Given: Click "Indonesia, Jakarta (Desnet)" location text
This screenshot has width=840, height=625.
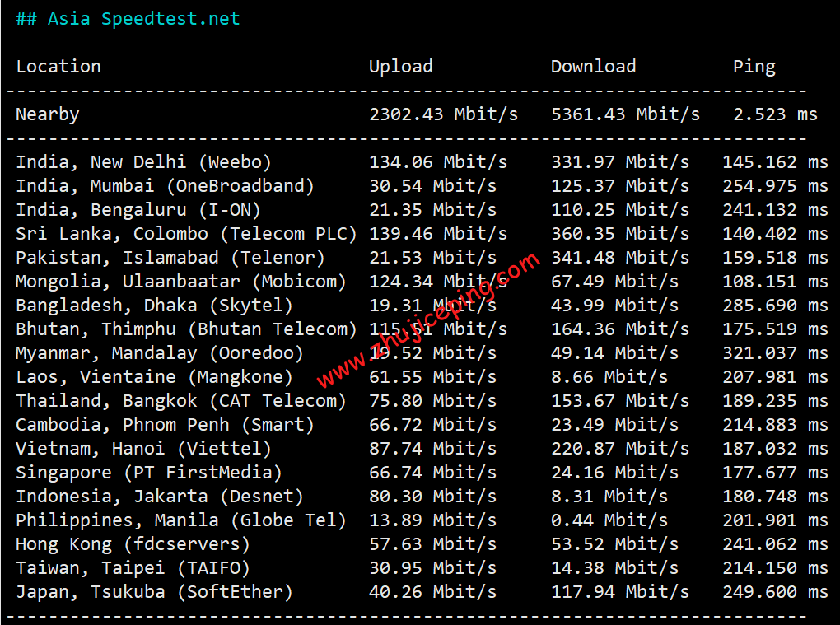Looking at the screenshot, I should click(160, 497).
